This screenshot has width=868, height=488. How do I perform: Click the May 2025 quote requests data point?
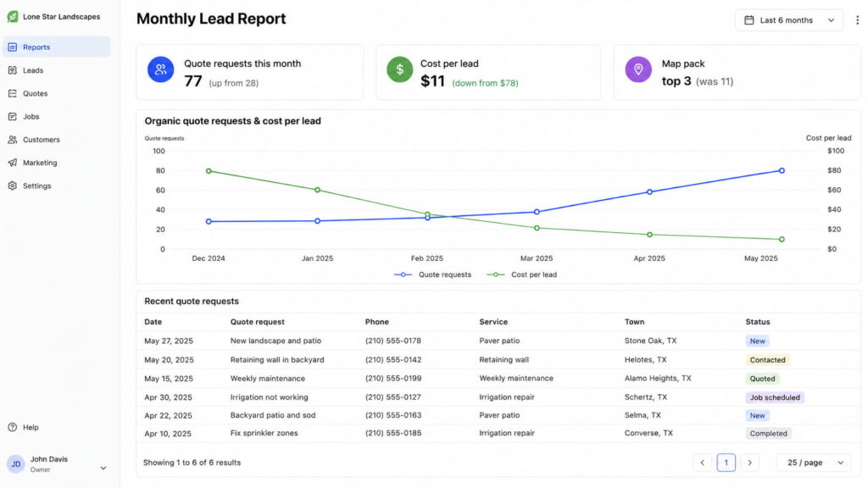tap(782, 170)
